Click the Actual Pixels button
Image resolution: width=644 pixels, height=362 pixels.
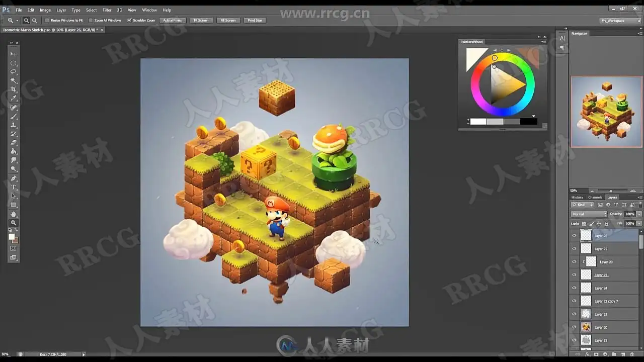[172, 21]
